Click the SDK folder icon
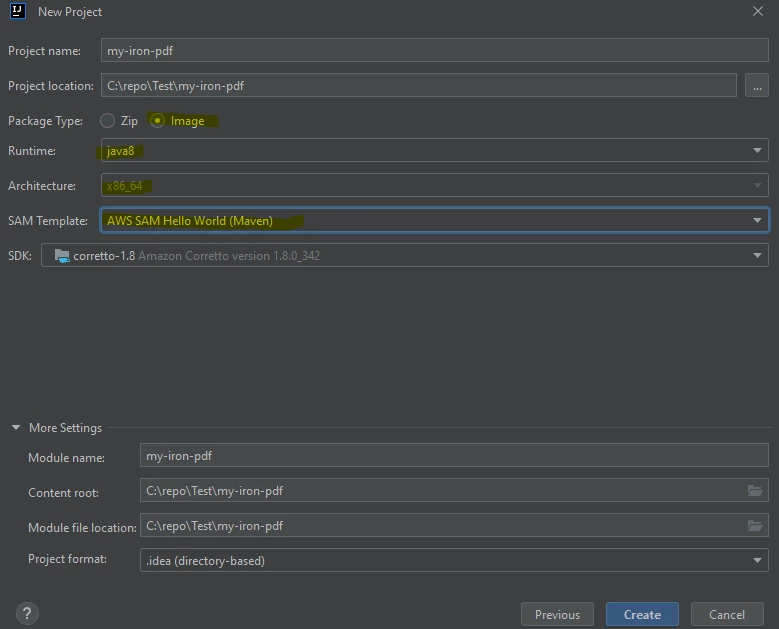Image resolution: width=779 pixels, height=629 pixels. coord(62,256)
